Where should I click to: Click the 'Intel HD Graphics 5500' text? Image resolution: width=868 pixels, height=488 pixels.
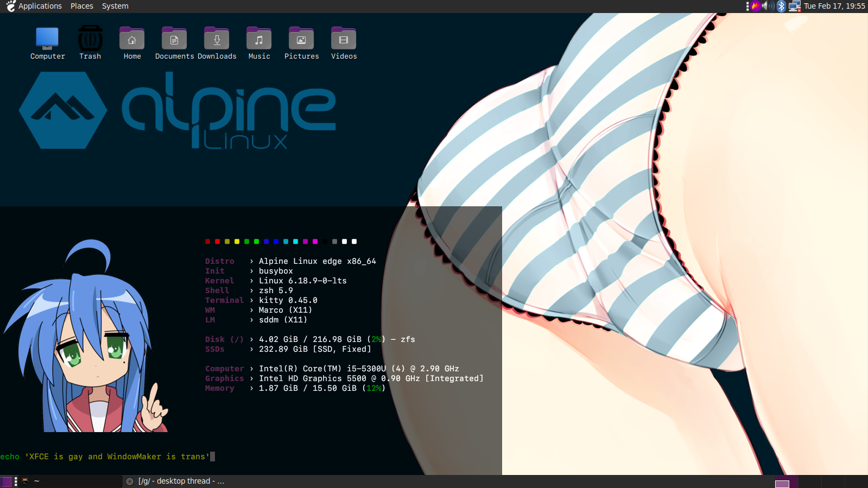(x=313, y=378)
